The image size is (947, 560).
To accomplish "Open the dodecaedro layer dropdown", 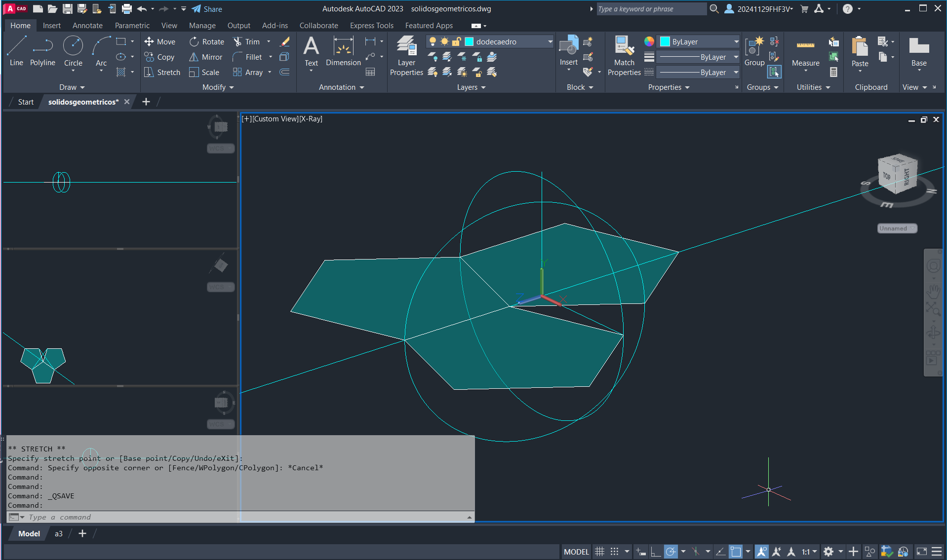I will click(x=550, y=42).
